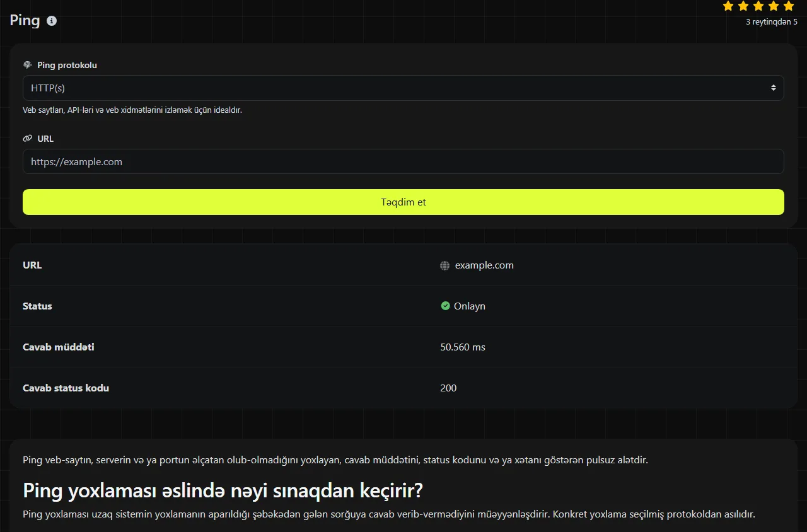The image size is (807, 532).
Task: Click the Cavab status kodu row label
Action: pyautogui.click(x=66, y=388)
